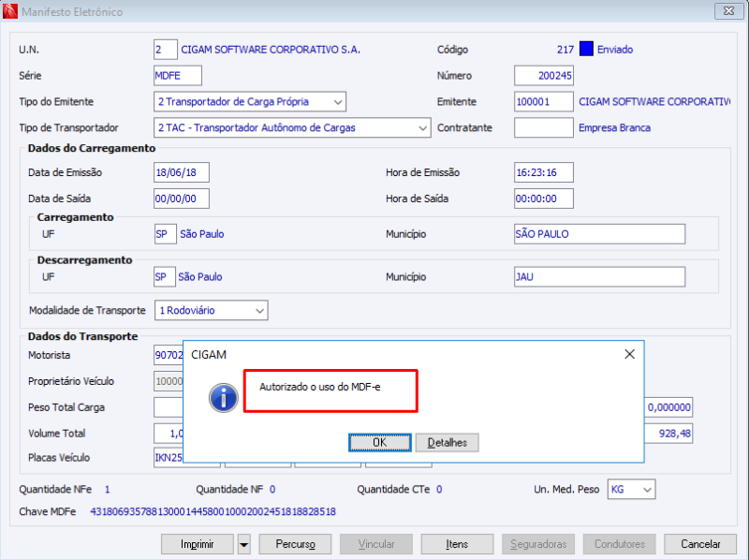The height and width of the screenshot is (560, 749).
Task: Click the field showing 928,48
Action: tap(668, 434)
